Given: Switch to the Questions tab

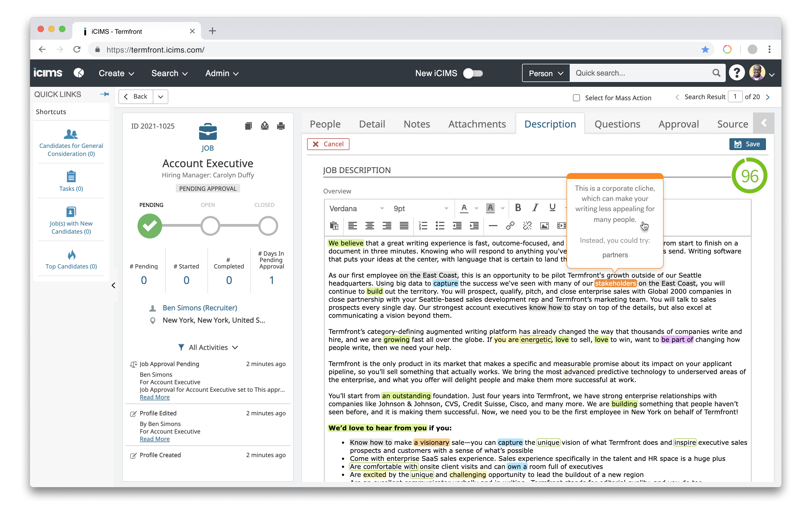Looking at the screenshot, I should click(618, 124).
